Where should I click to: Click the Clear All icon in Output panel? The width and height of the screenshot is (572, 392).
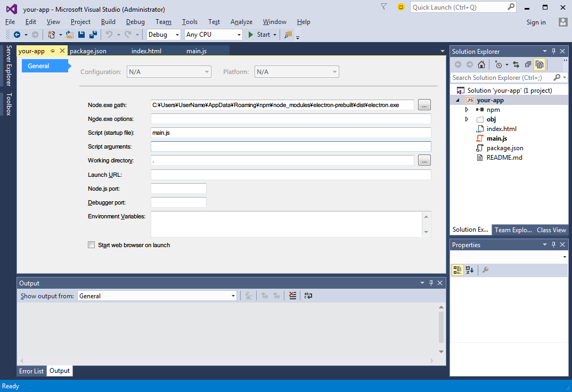point(292,296)
